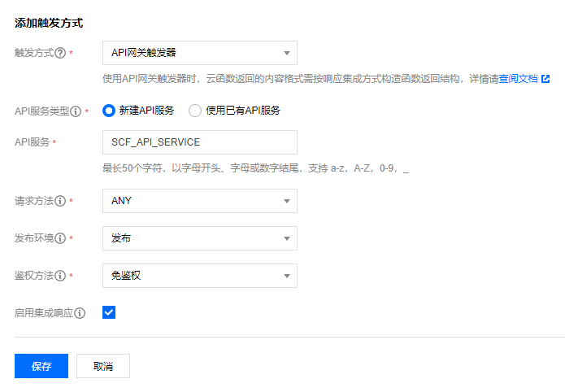Click the SCF_API_SERVICE input field
The image size is (565, 392).
click(199, 142)
